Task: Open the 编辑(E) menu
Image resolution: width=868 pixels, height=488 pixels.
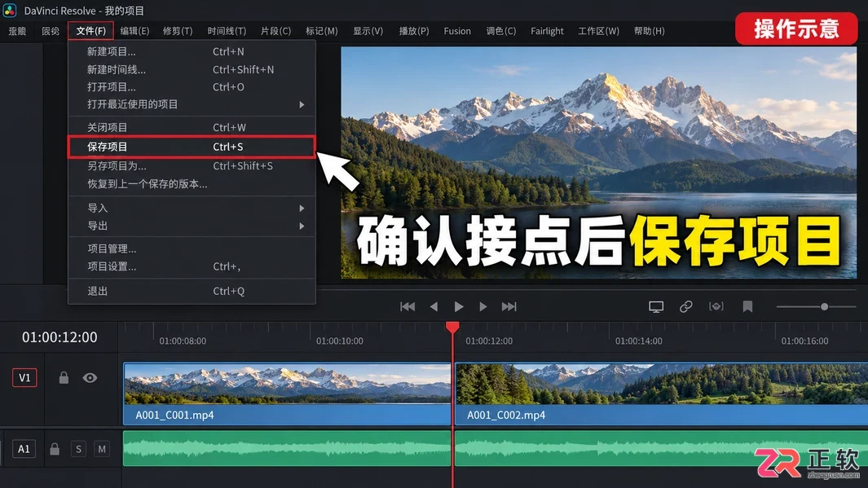Action: [x=134, y=31]
